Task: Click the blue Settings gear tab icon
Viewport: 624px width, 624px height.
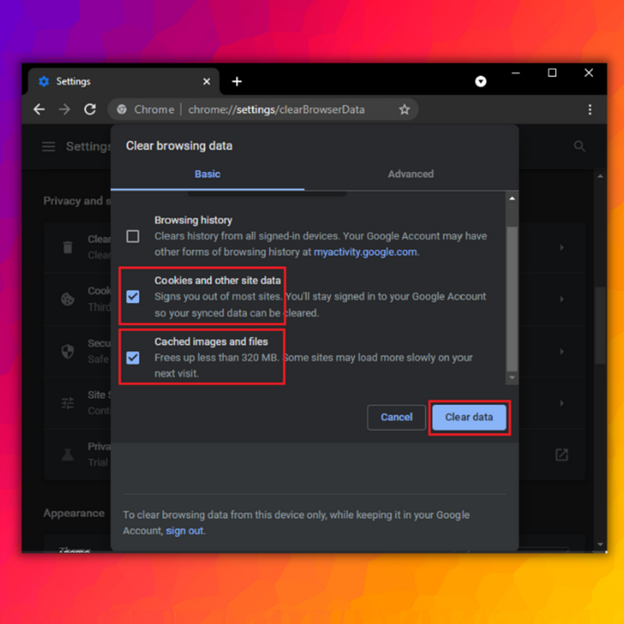Action: tap(44, 82)
